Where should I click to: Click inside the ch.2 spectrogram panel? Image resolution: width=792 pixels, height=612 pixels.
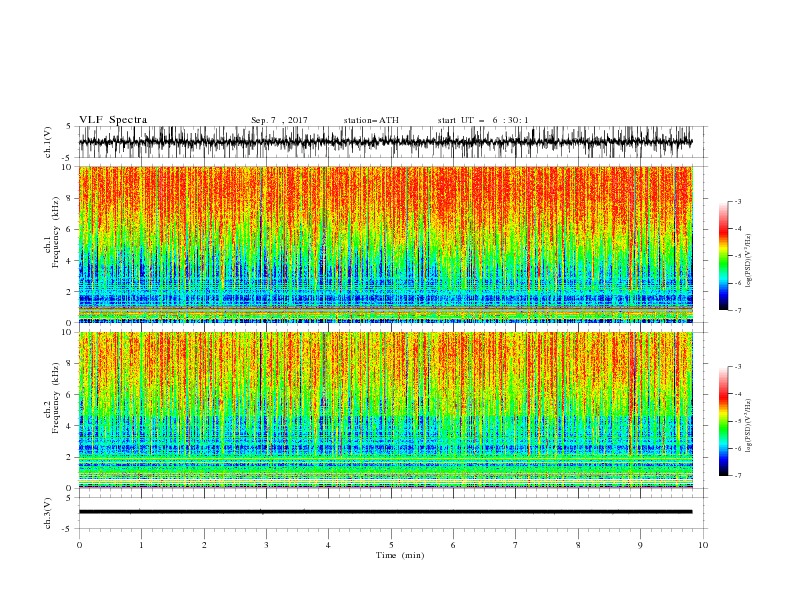(385, 410)
